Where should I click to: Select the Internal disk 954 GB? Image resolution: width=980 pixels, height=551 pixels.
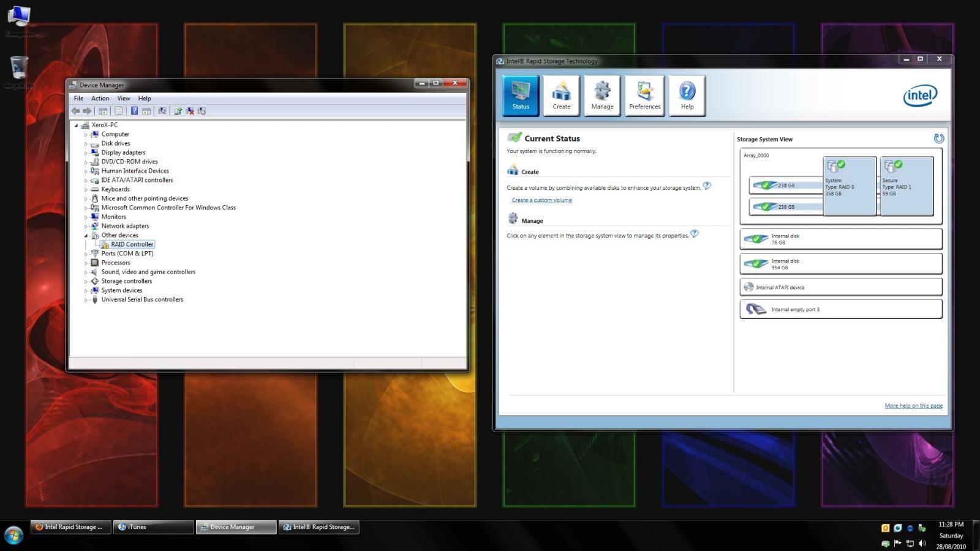840,264
